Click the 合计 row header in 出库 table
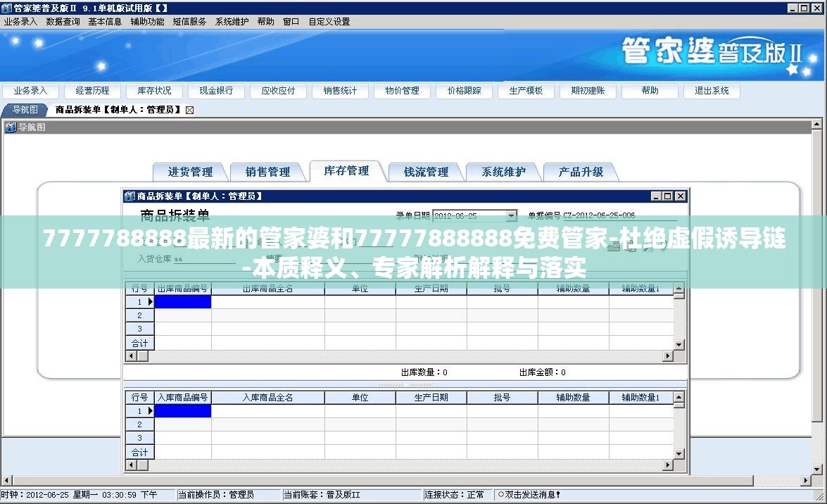827x504 pixels. pyautogui.click(x=139, y=343)
